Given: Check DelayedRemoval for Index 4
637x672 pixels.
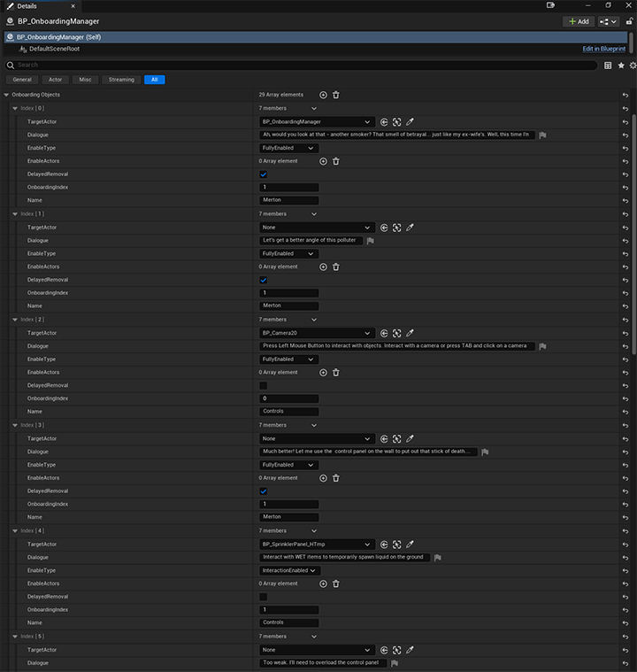Looking at the screenshot, I should point(263,597).
